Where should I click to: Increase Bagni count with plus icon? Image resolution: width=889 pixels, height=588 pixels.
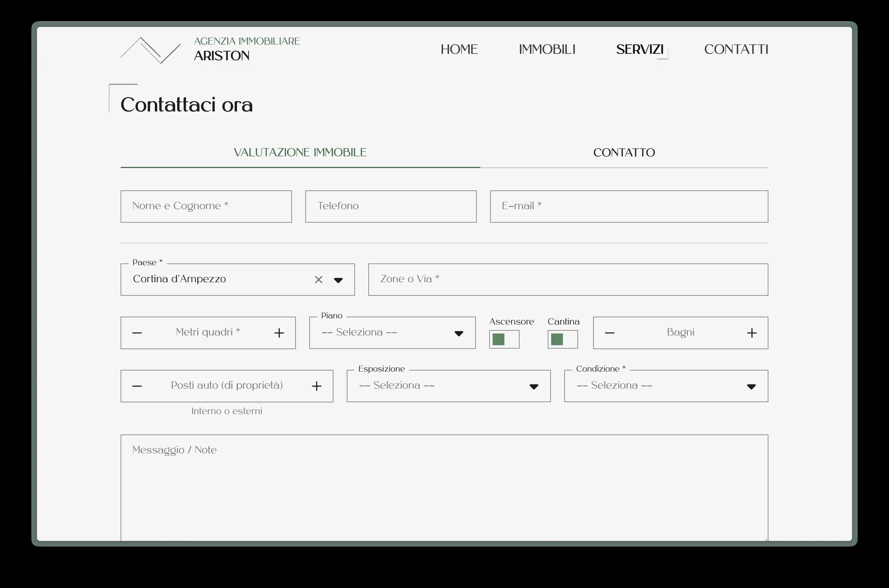pos(752,333)
